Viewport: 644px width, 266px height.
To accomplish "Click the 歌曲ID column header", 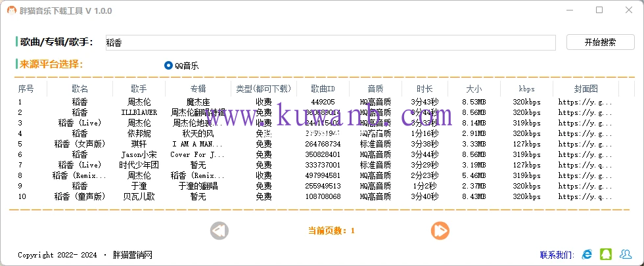I will click(x=323, y=89).
